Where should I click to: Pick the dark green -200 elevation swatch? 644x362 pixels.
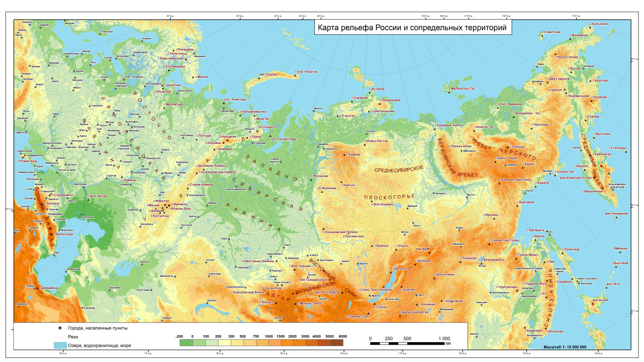point(186,343)
